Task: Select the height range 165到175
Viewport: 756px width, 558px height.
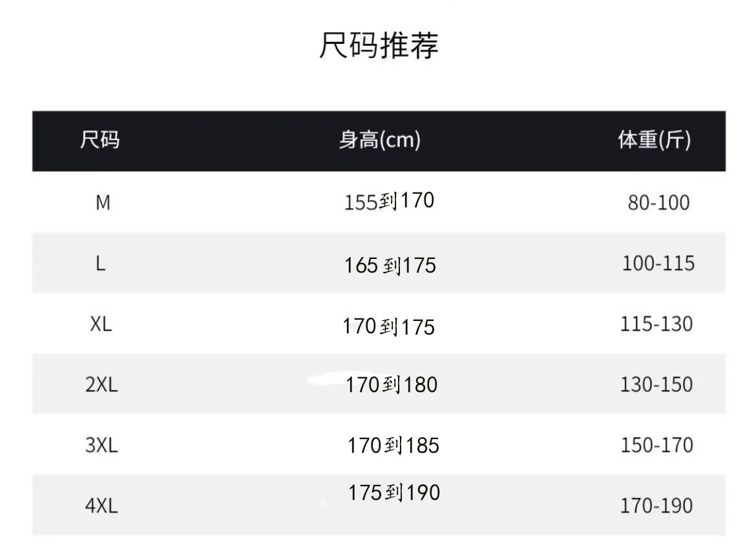Action: [x=390, y=265]
